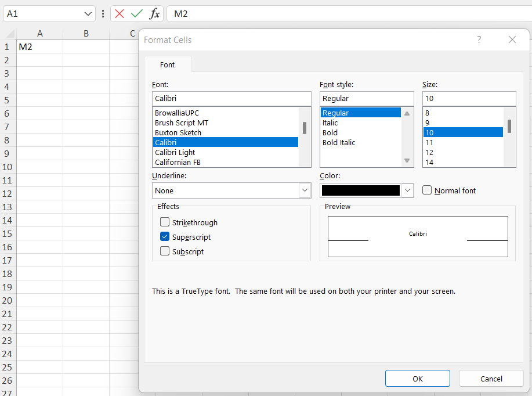Choose Bold Italic font style
The height and width of the screenshot is (396, 532).
[x=361, y=142]
